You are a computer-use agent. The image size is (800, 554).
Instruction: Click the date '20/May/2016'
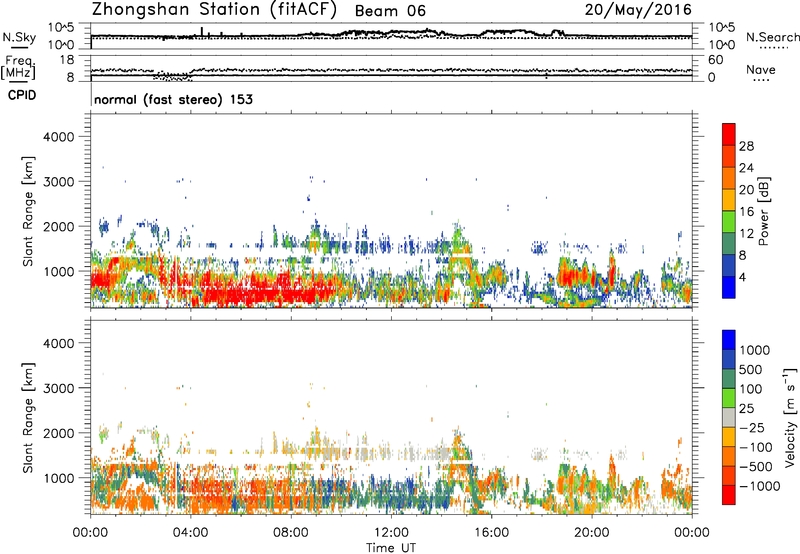638,9
